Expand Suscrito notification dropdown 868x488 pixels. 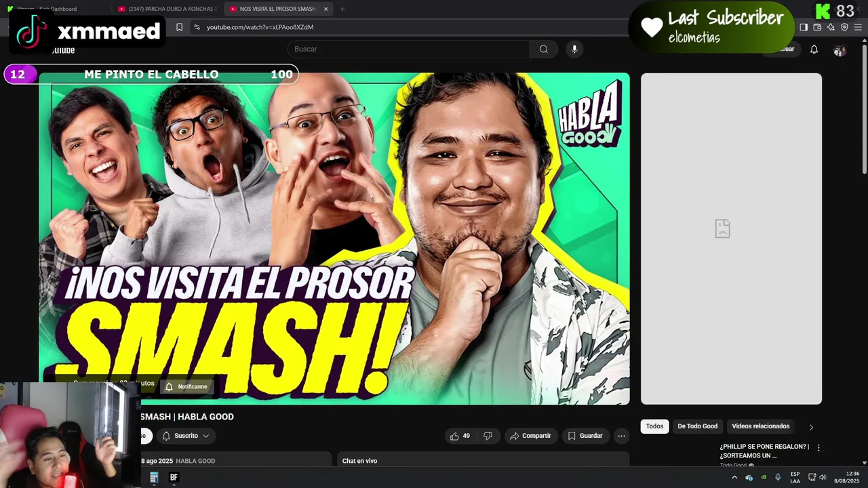pos(186,436)
